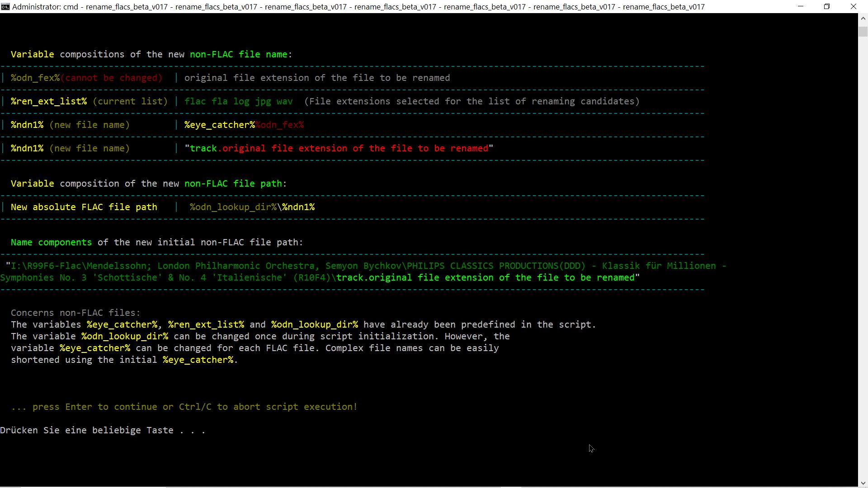This screenshot has width=868, height=488.
Task: Click the scrollbar down arrow
Action: [863, 483]
